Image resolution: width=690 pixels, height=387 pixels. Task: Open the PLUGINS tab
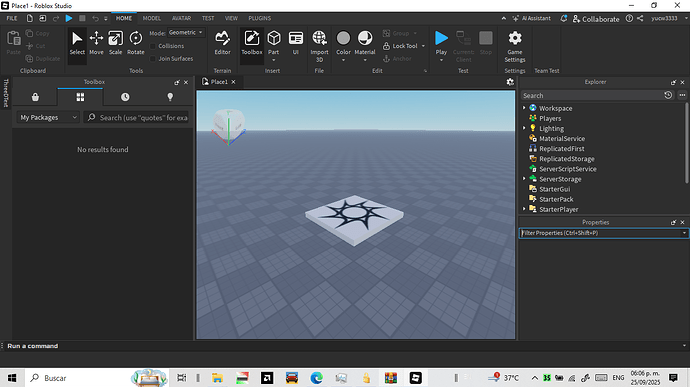[x=260, y=18]
